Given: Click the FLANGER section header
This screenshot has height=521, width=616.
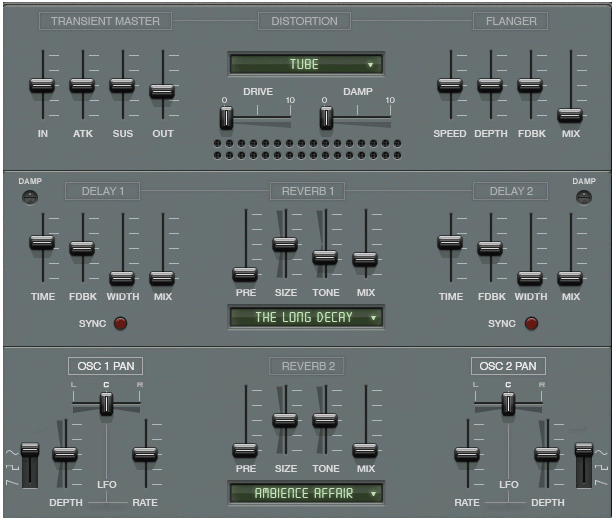Looking at the screenshot, I should (x=511, y=21).
